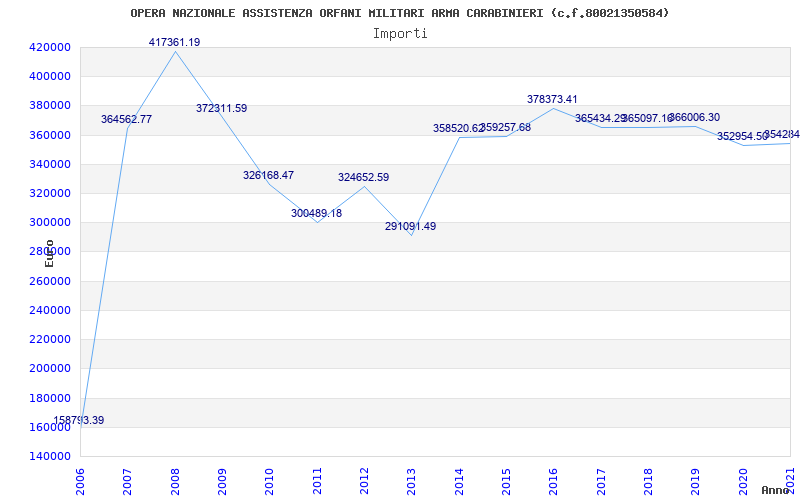Click the 2012 x-axis year label
Viewport: 800px width, 500px height.
(364, 482)
